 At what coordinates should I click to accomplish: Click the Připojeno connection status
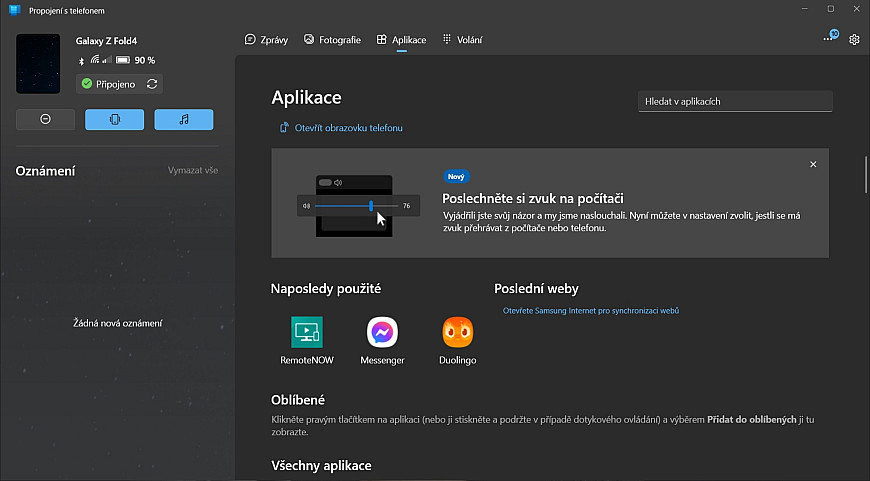click(x=109, y=84)
